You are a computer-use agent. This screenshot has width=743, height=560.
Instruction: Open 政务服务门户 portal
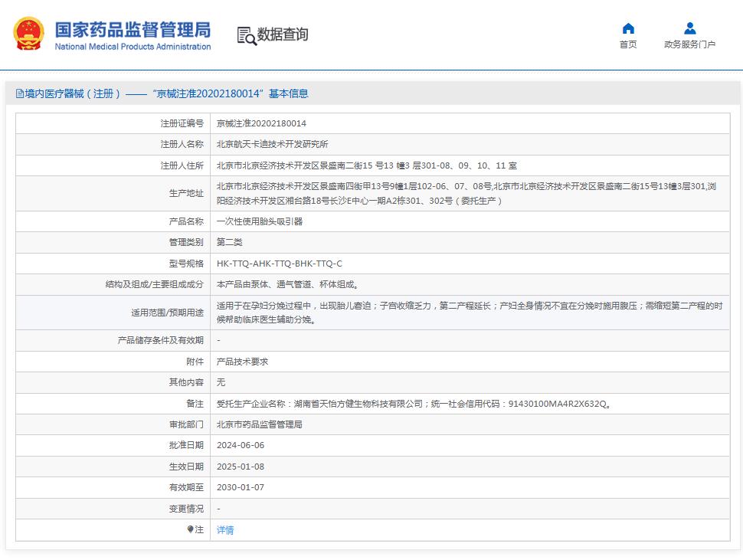(689, 44)
